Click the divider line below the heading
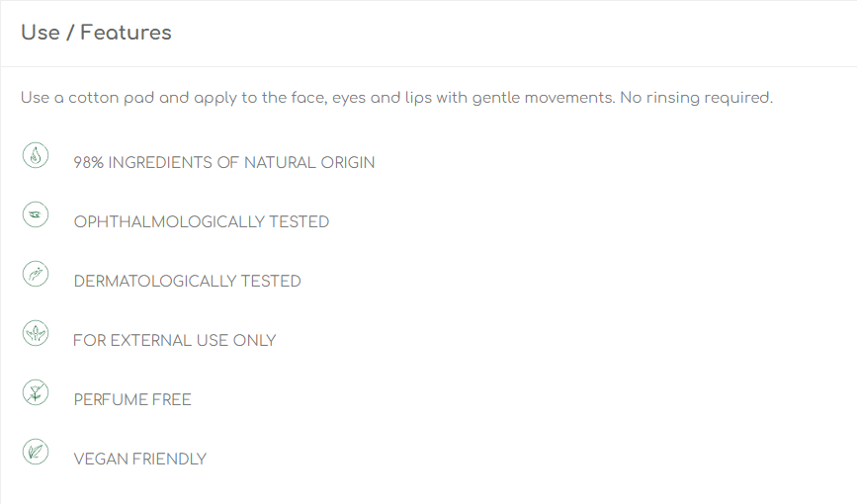Image resolution: width=857 pixels, height=504 pixels. pyautogui.click(x=429, y=66)
